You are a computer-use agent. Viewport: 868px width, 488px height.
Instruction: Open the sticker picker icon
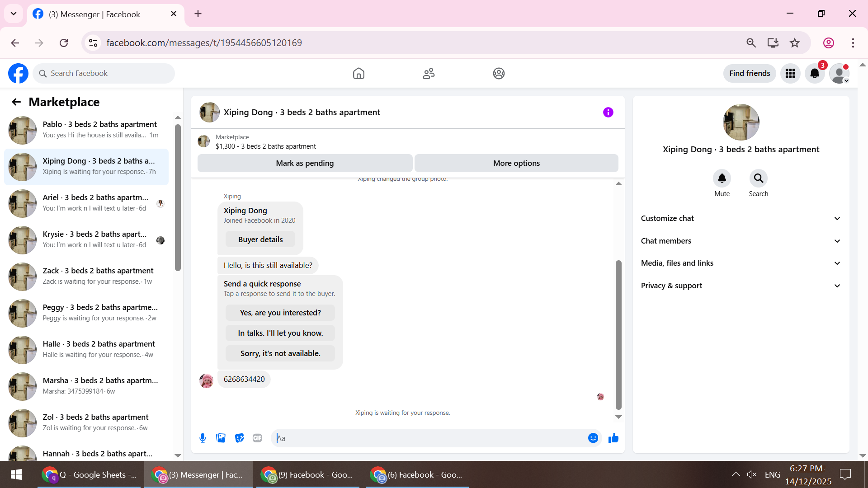(239, 438)
